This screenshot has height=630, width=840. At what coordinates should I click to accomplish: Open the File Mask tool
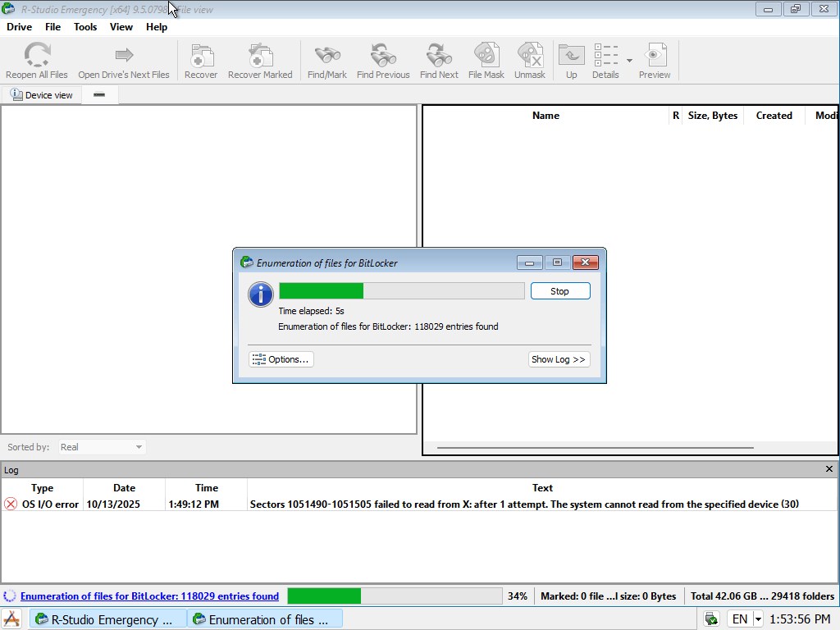tap(486, 55)
